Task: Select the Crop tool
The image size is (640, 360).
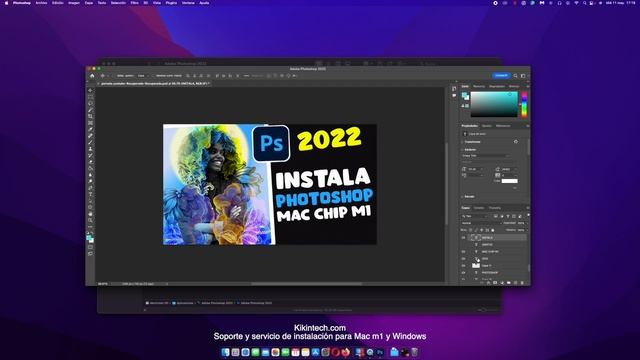Action: click(90, 116)
